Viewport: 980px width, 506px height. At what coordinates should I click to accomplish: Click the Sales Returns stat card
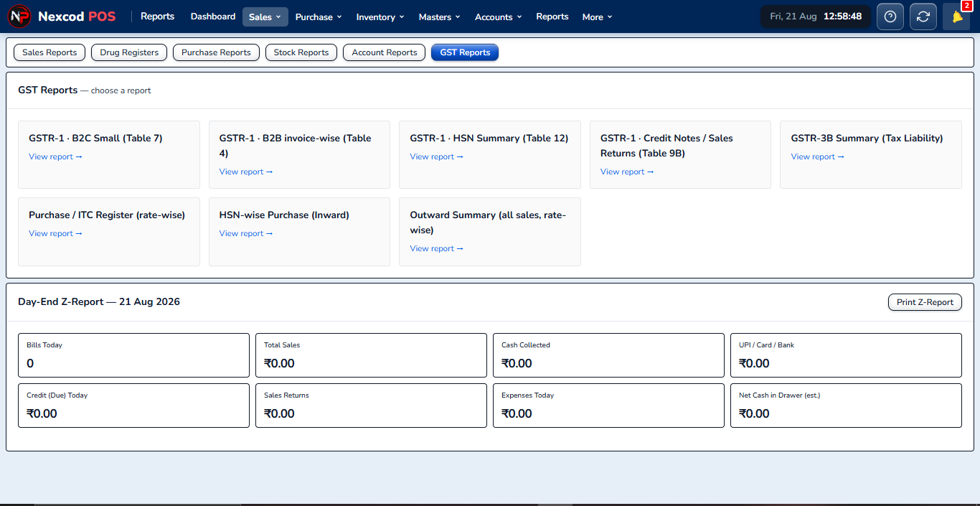click(x=371, y=406)
